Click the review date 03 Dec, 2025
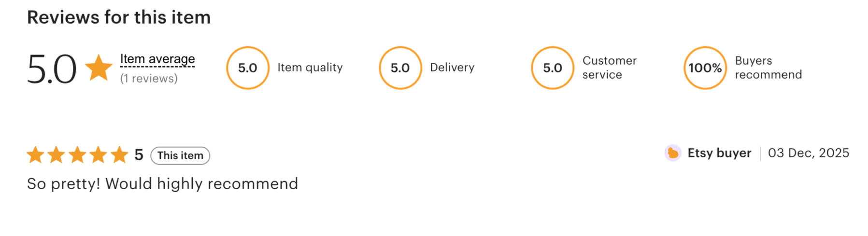 (809, 153)
